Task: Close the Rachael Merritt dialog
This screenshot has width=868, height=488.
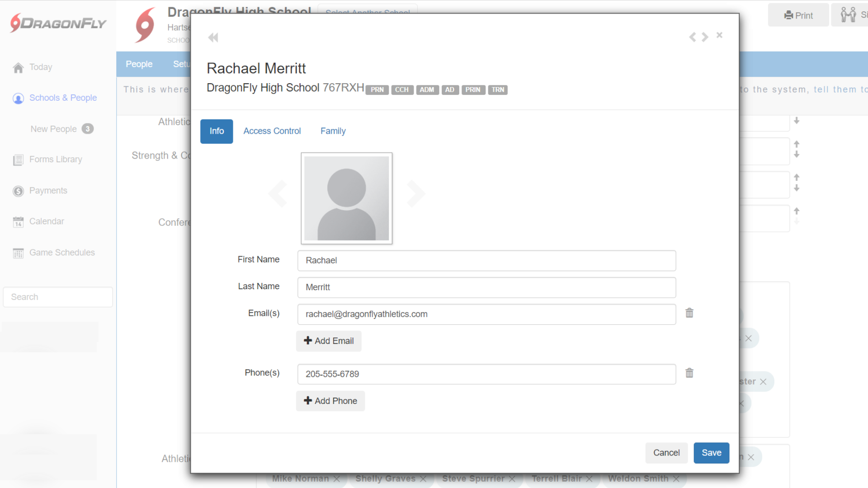Action: 719,35
